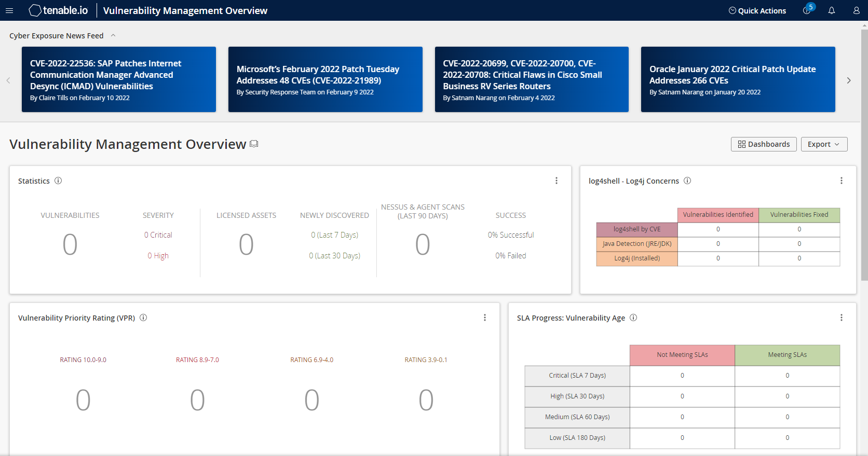Open Statistics widget options menu
The width and height of the screenshot is (868, 456).
coord(557,181)
